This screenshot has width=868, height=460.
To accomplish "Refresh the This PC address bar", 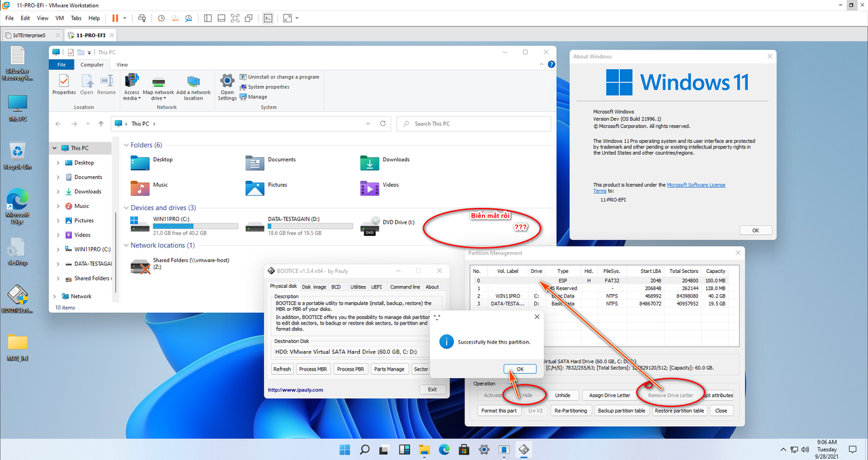I will (x=383, y=124).
